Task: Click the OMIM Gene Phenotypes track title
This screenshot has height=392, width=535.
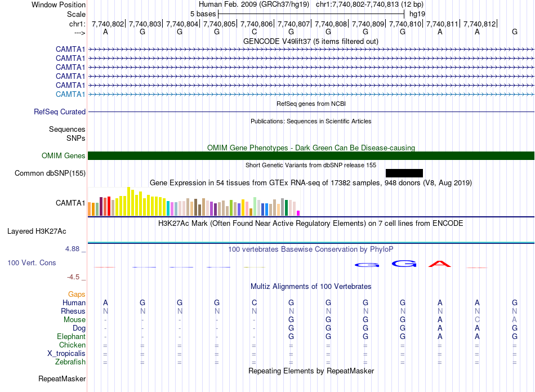Action: (x=311, y=148)
